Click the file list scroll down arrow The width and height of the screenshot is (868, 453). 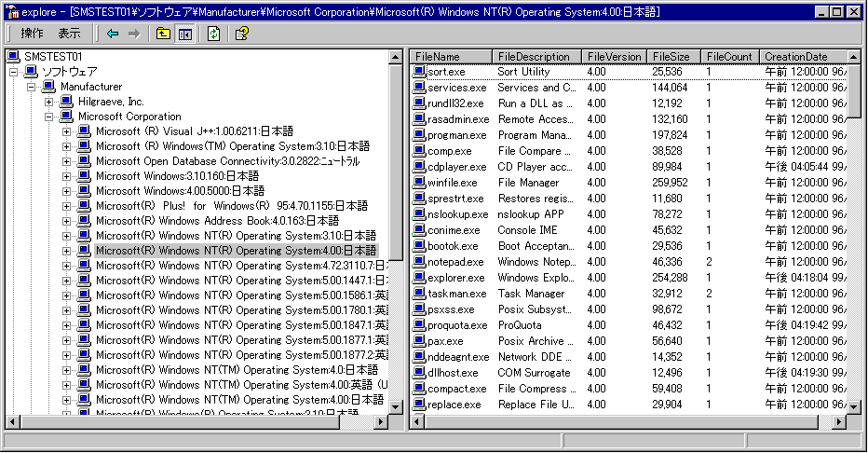pyautogui.click(x=854, y=407)
